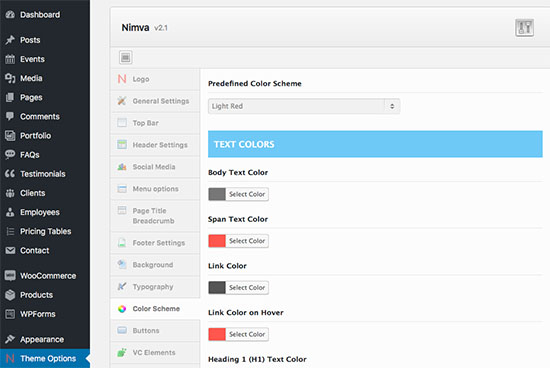
Task: Open the Appearance admin menu
Action: pyautogui.click(x=45, y=340)
